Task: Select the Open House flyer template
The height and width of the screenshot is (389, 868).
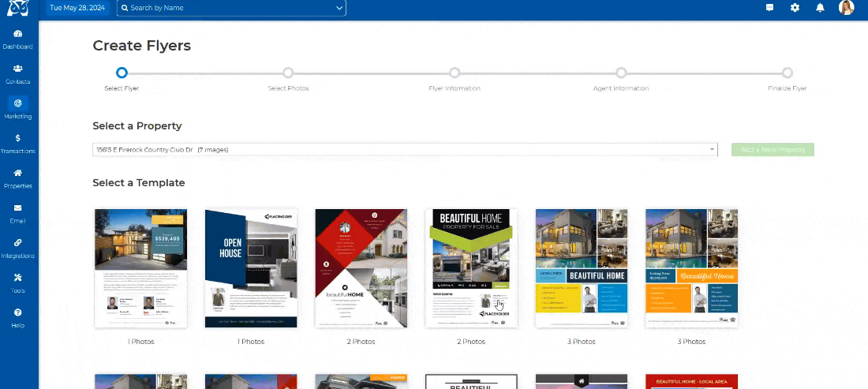Action: (x=251, y=267)
